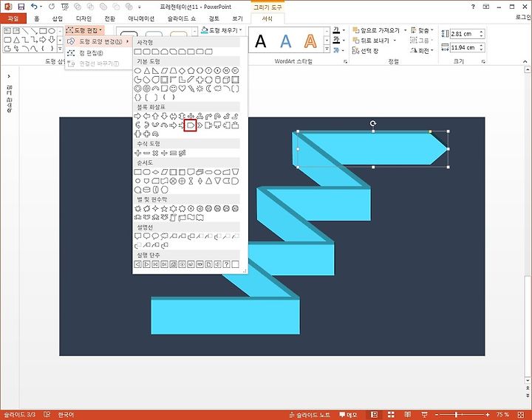The width and height of the screenshot is (532, 420).
Task: Click the Undo button in quick access toolbar
Action: coord(34,7)
